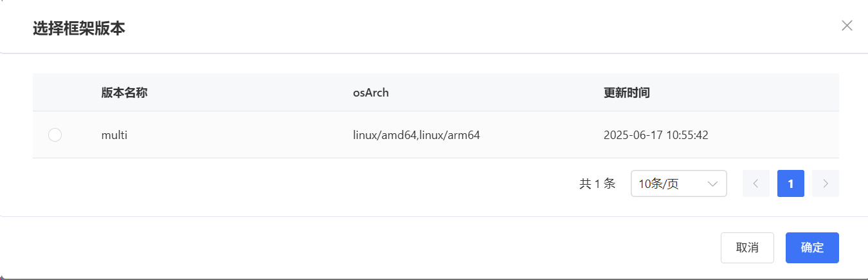Click the 共 1 条 total count text
Screen dimensions: 868x280
pyautogui.click(x=597, y=183)
